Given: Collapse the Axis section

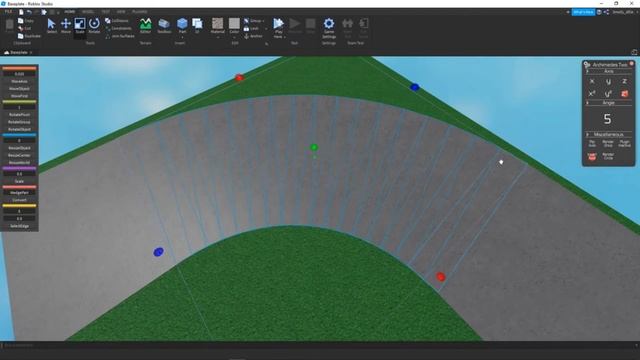Looking at the screenshot, I should coord(588,71).
